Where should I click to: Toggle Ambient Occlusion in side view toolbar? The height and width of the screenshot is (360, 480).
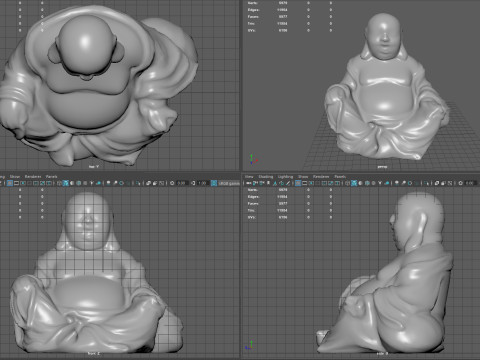tap(396, 183)
